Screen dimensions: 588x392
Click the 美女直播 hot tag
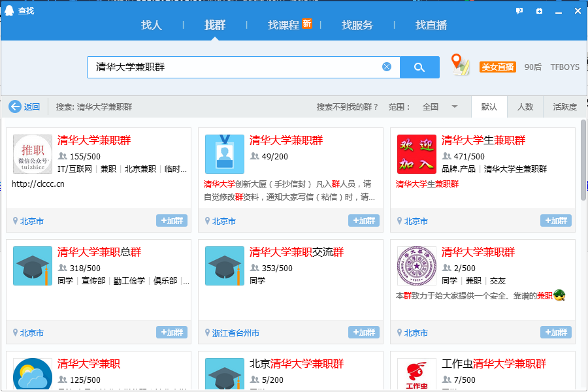click(x=498, y=67)
